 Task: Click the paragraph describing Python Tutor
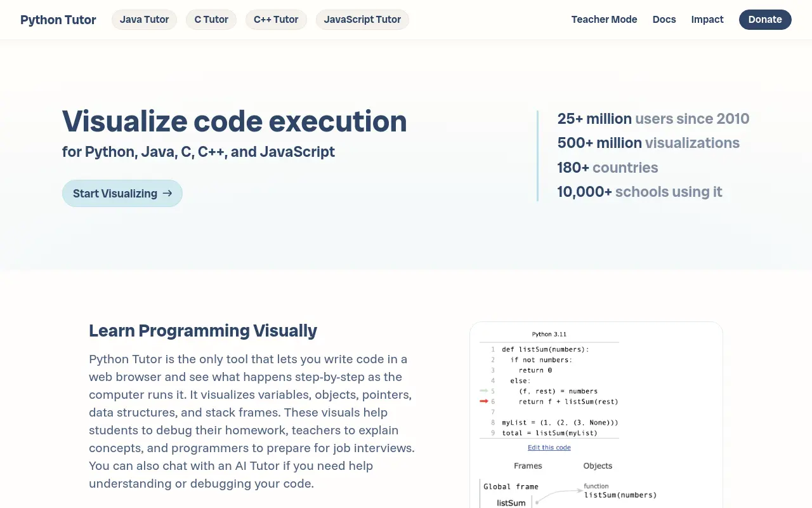pyautogui.click(x=252, y=421)
